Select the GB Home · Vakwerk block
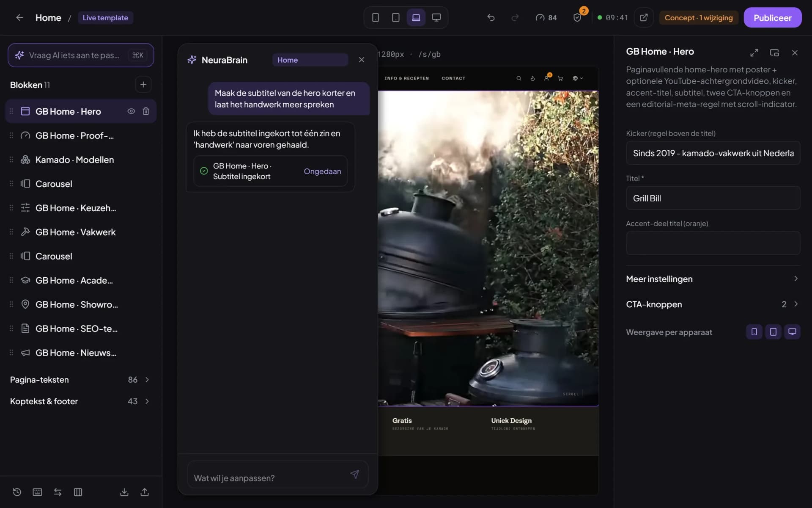 [x=80, y=232]
